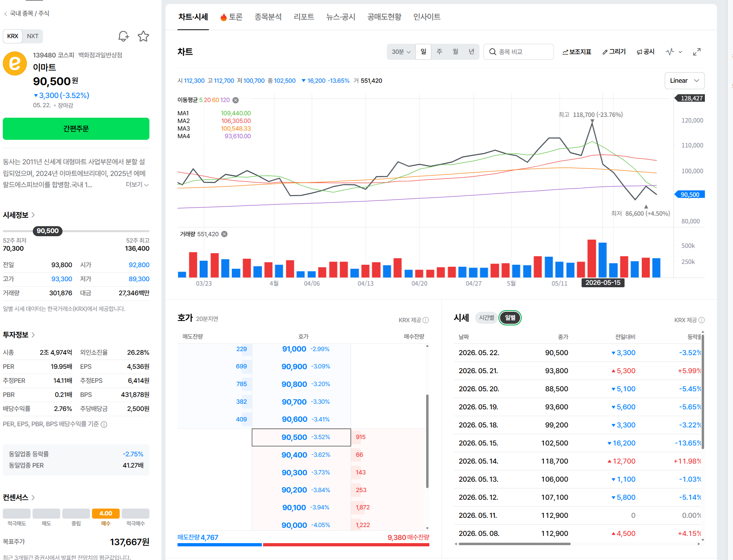Click the 외인소진율 26.28% value
The width and height of the screenshot is (733, 560).
[138, 352]
